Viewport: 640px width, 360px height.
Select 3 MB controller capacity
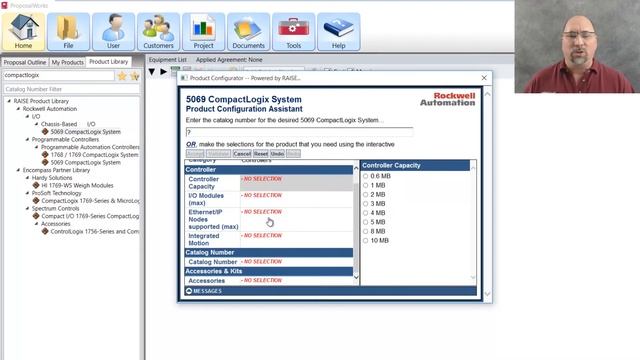[x=365, y=203]
